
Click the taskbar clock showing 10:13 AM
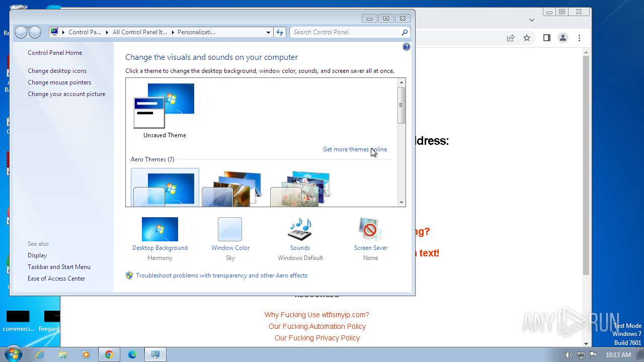click(618, 355)
